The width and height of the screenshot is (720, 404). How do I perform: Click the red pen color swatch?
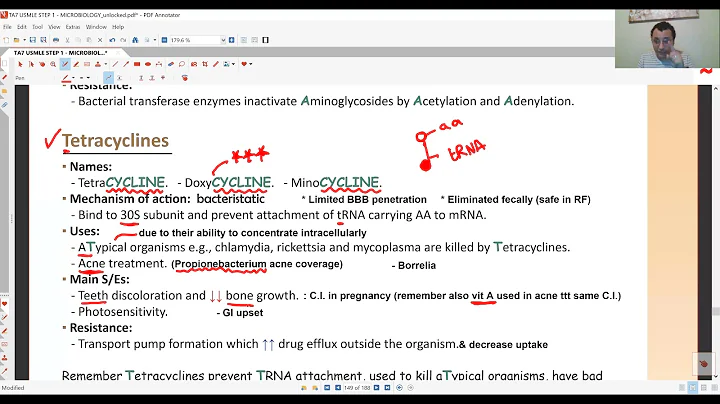(x=66, y=78)
